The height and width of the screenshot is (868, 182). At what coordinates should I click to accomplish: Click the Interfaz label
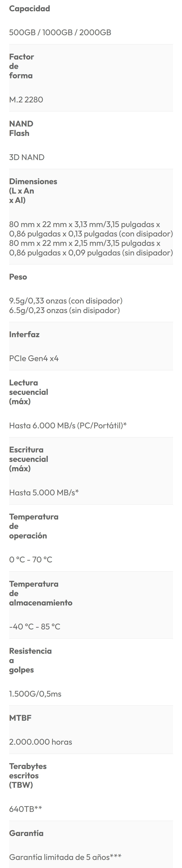(x=24, y=334)
